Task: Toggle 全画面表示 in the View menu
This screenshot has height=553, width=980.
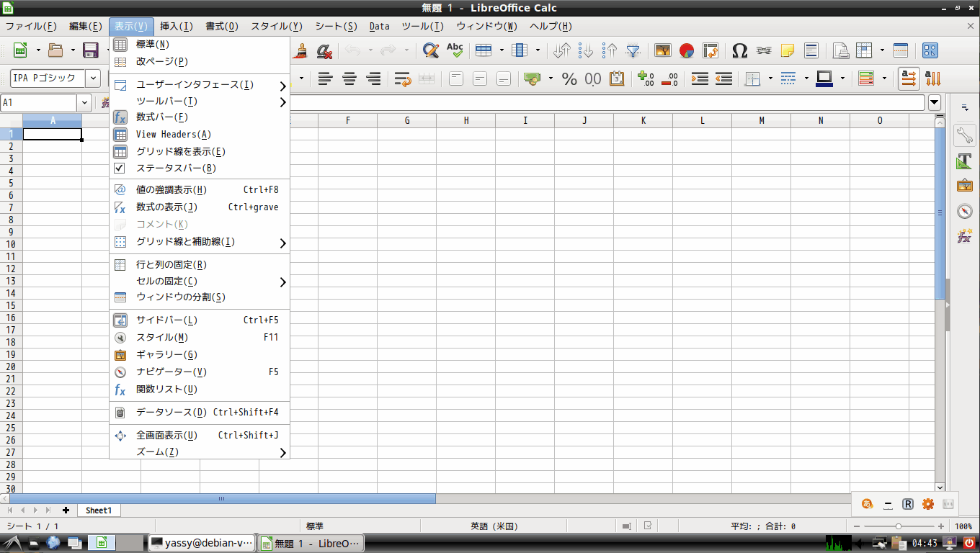Action: coord(200,436)
